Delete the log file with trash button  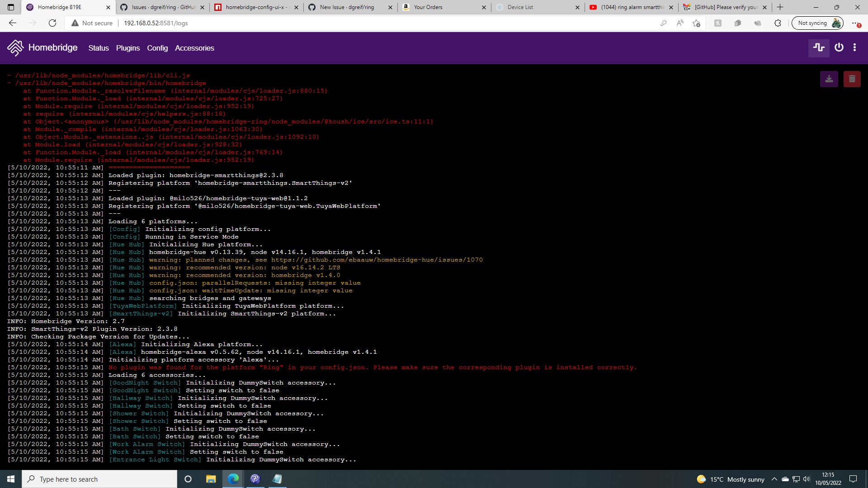click(x=852, y=79)
